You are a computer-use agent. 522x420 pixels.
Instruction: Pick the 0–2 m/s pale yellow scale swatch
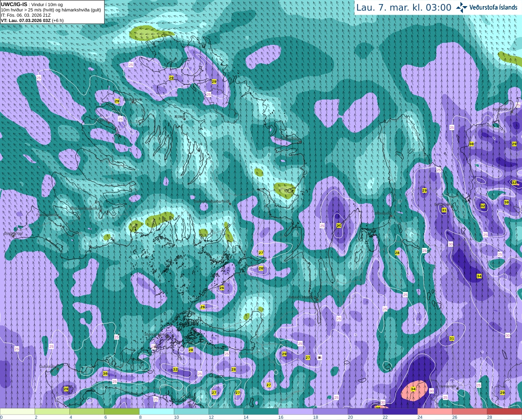18,411
